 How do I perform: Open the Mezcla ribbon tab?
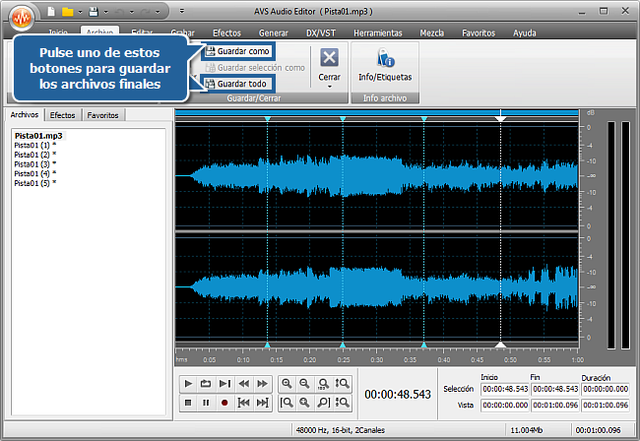432,33
